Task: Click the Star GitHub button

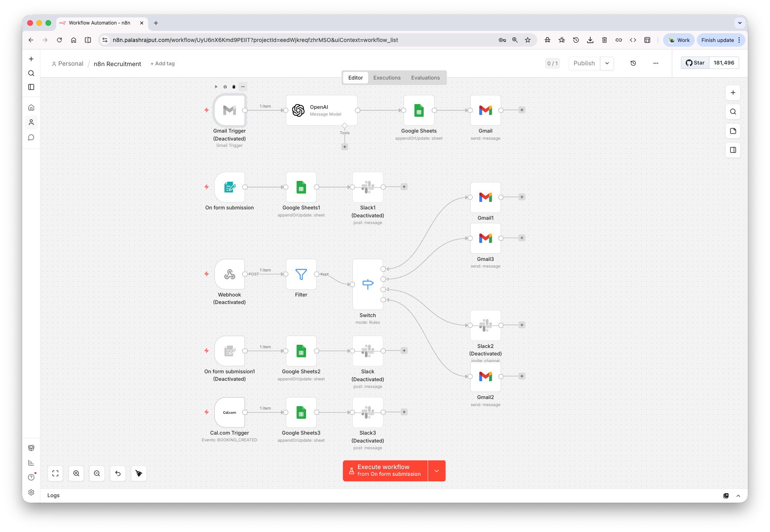Action: point(694,63)
